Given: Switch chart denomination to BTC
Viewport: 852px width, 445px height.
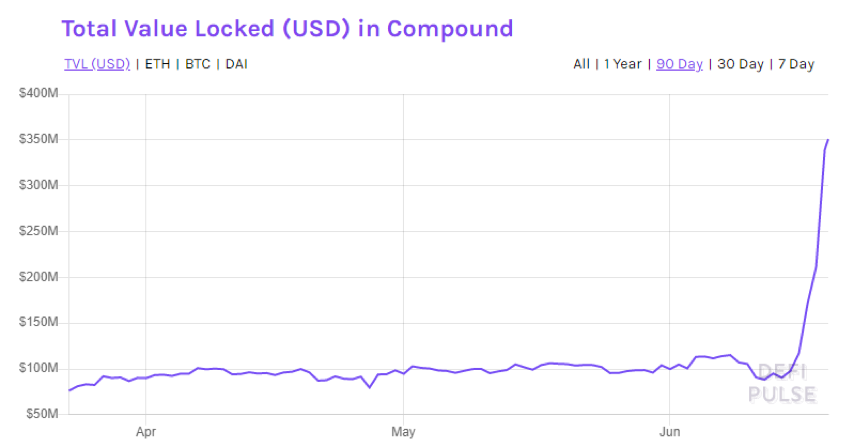Looking at the screenshot, I should coord(198,64).
